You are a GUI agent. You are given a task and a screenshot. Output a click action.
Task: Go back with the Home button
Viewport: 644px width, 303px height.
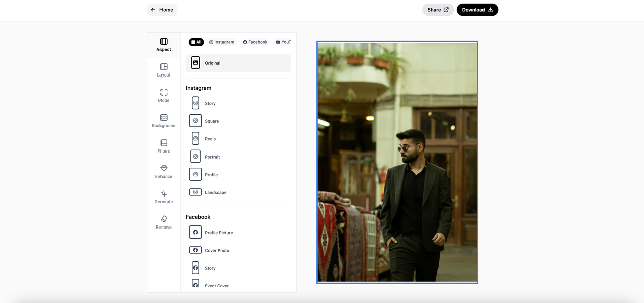pyautogui.click(x=162, y=10)
